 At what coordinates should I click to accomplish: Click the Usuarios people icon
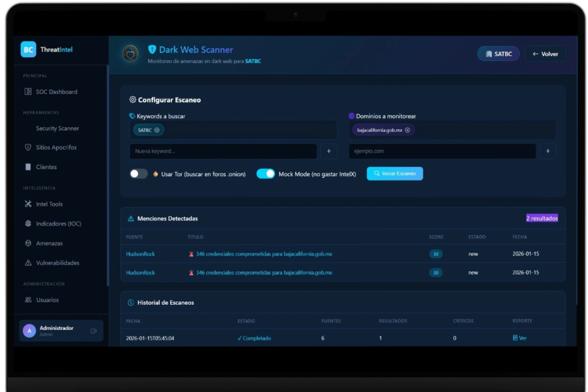point(28,300)
